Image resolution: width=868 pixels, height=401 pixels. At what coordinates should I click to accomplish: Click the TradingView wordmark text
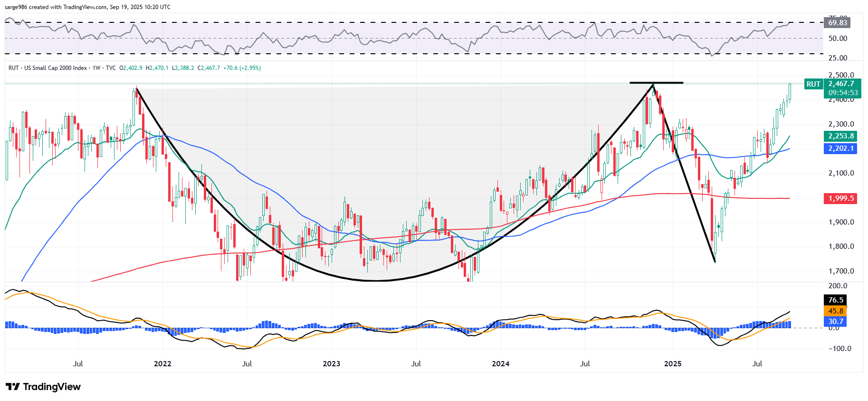52,387
